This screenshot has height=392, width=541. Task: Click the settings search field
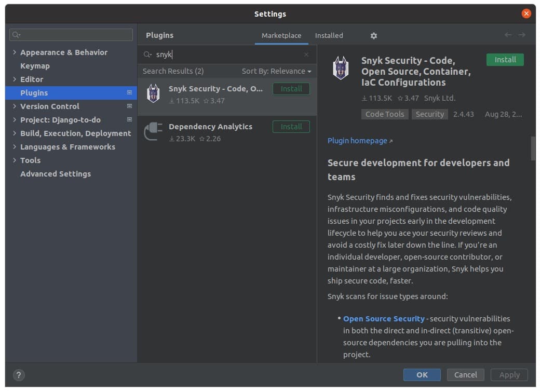[x=72, y=35]
